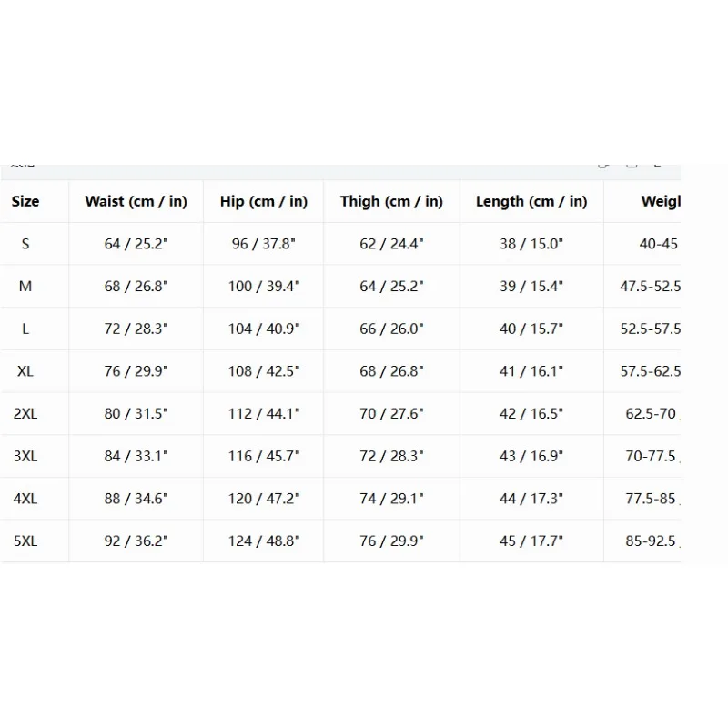Screen dimensions: 728x728
Task: Click waist cell 88 / 34.6" for 4XL
Action: click(136, 499)
